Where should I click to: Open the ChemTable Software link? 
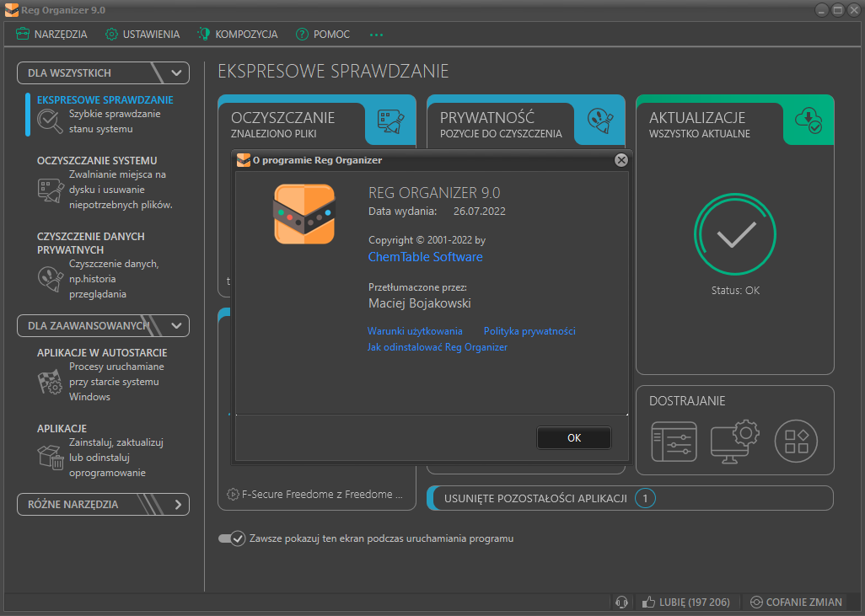(425, 256)
